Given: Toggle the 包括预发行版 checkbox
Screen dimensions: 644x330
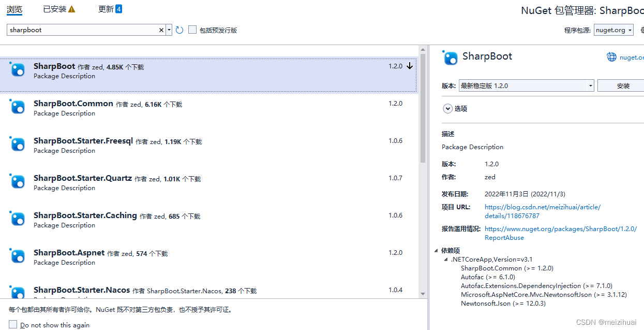Looking at the screenshot, I should tap(192, 30).
